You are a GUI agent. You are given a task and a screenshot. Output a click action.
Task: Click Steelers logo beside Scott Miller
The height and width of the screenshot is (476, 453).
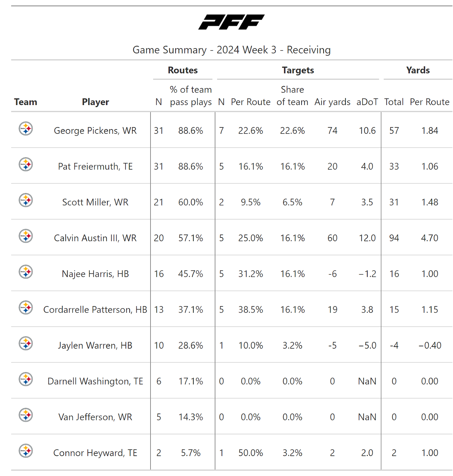point(26,200)
